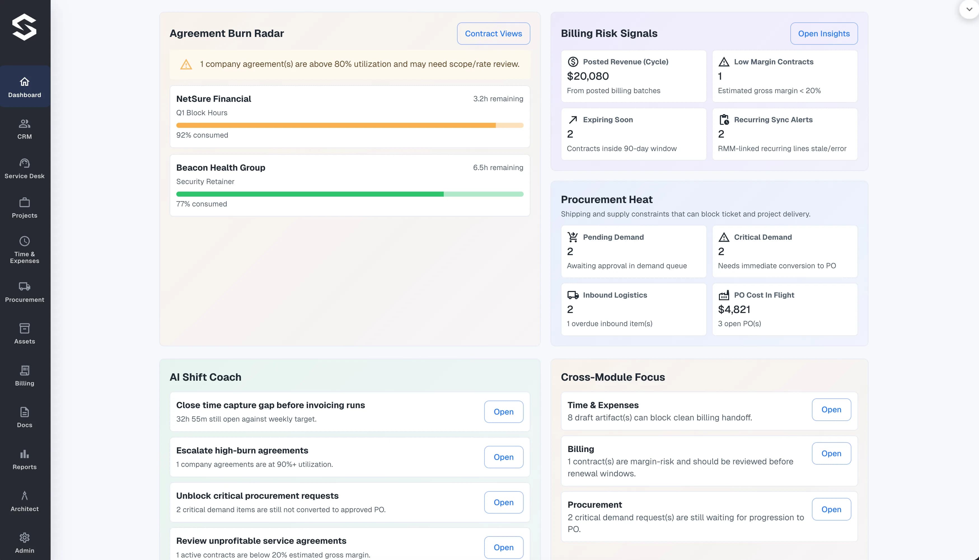979x560 pixels.
Task: Click the Contract Views button
Action: [x=493, y=34]
